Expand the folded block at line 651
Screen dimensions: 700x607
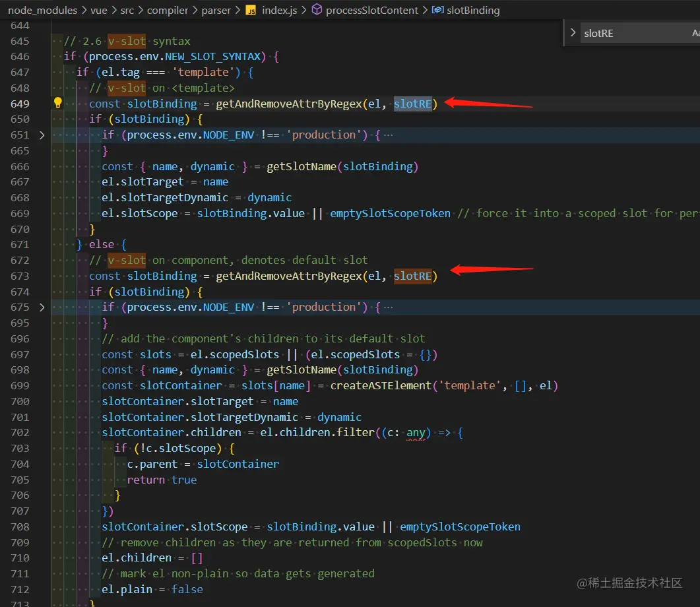[42, 135]
